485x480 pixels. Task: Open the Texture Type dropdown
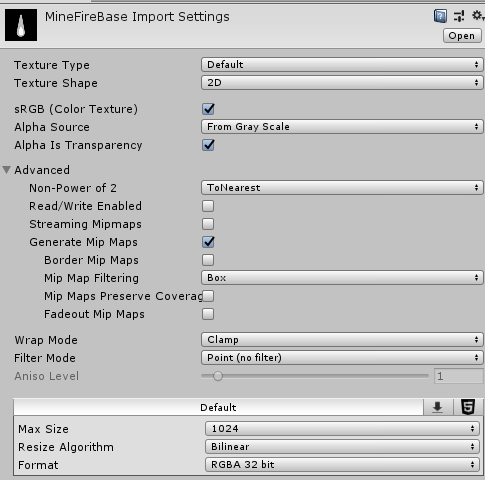342,65
